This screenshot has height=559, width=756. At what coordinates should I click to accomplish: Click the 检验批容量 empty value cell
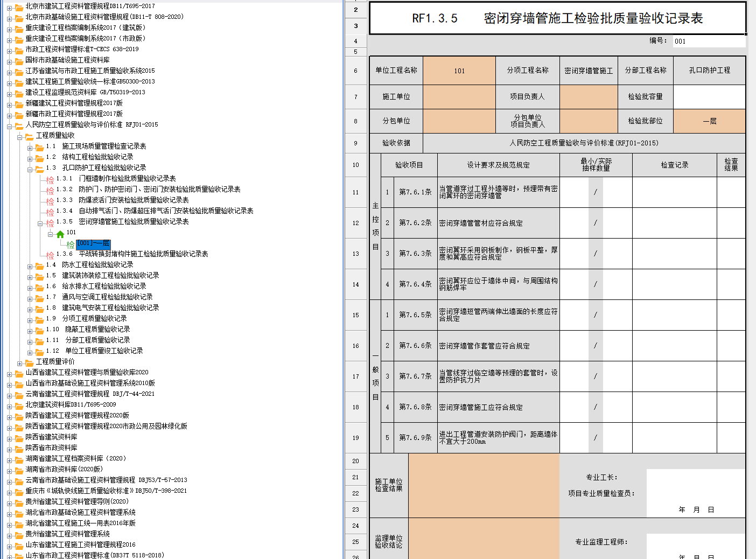click(x=709, y=97)
